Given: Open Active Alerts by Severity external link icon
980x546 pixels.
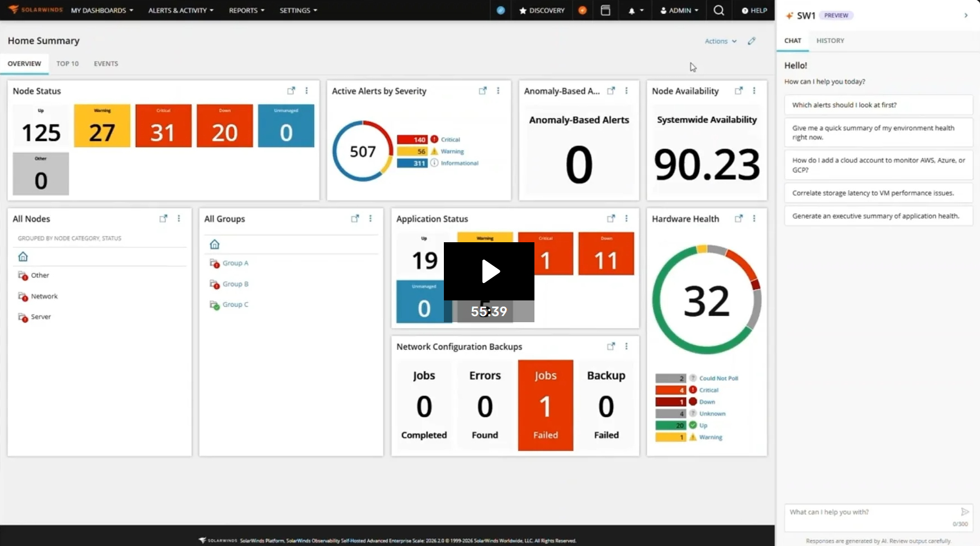Looking at the screenshot, I should point(483,91).
